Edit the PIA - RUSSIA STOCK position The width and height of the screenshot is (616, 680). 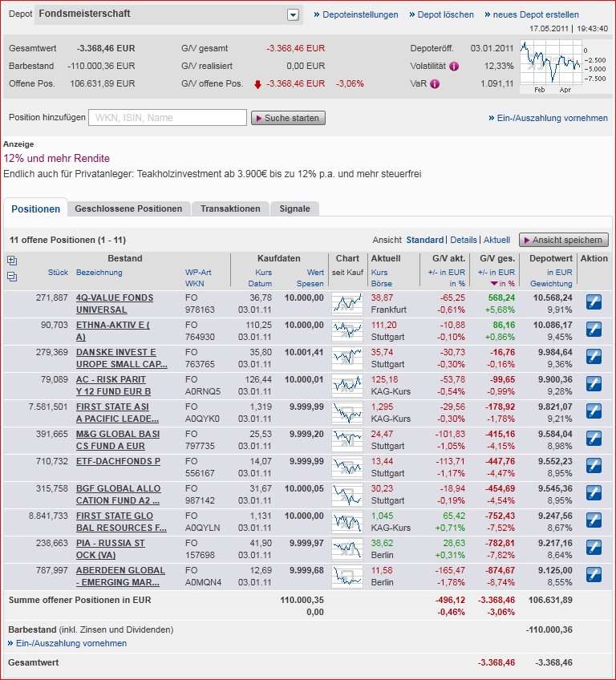(x=594, y=548)
